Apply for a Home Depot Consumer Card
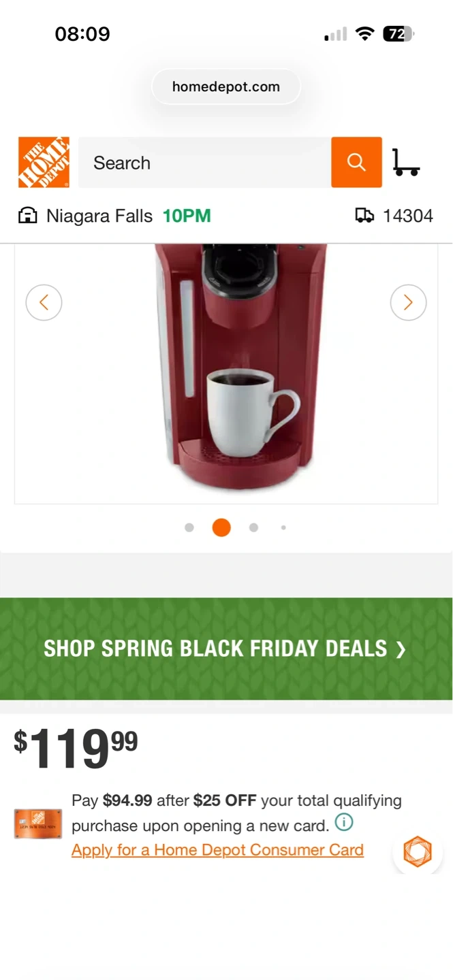The width and height of the screenshot is (453, 980). tap(217, 850)
